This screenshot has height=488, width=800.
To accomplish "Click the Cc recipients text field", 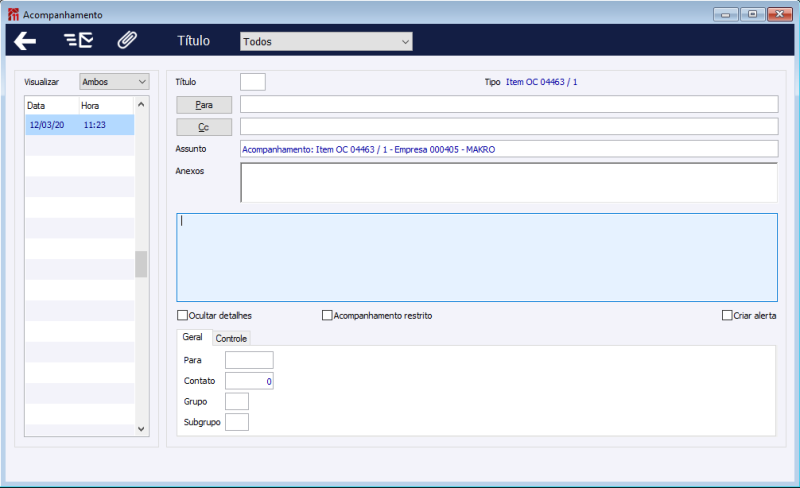I will point(509,127).
